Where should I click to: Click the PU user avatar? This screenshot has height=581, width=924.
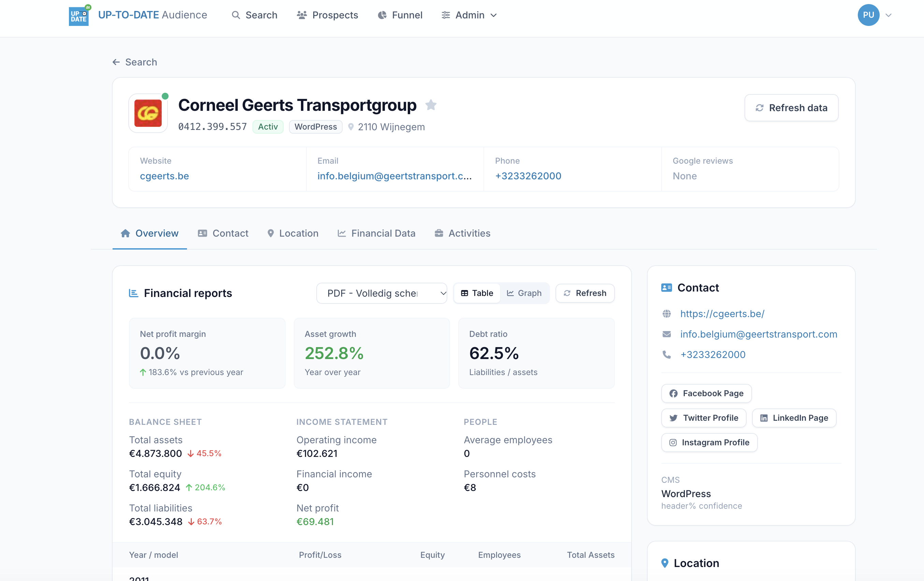tap(868, 15)
